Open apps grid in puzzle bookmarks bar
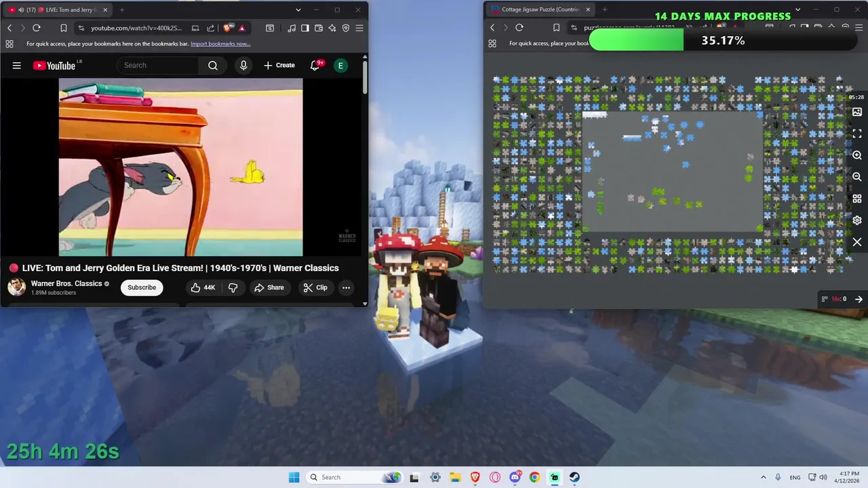This screenshot has height=488, width=868. click(493, 43)
